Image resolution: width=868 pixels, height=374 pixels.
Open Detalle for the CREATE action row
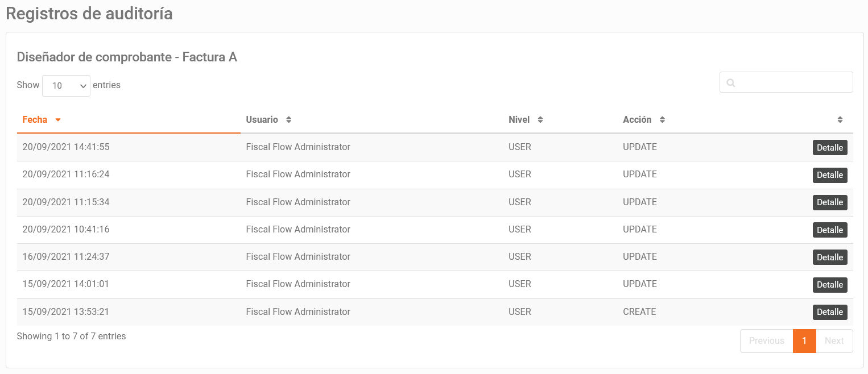coord(830,312)
